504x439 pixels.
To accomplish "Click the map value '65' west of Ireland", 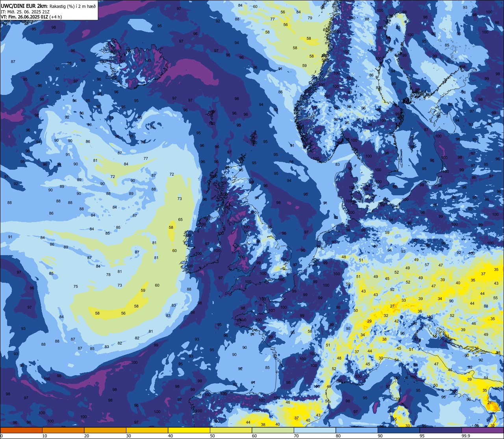I will [x=180, y=220].
